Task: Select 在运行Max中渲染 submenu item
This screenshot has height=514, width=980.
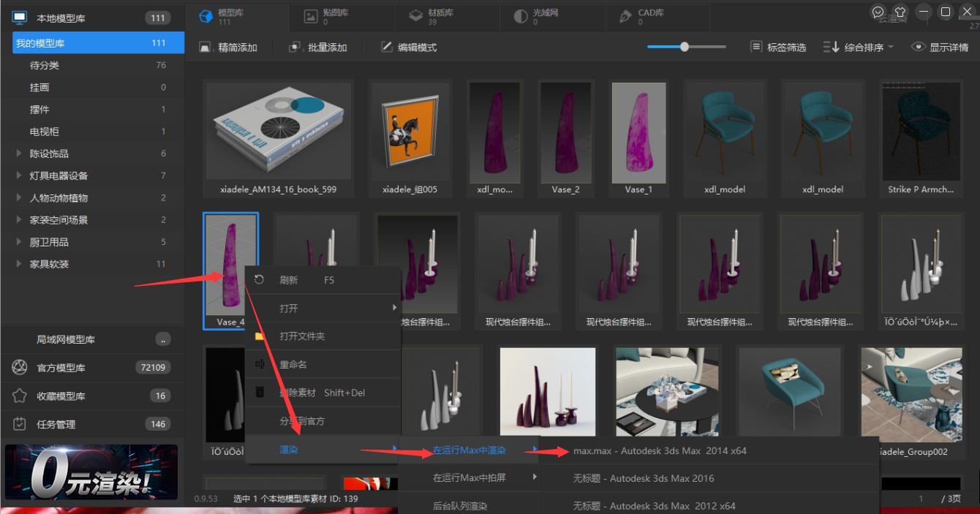Action: pyautogui.click(x=469, y=450)
